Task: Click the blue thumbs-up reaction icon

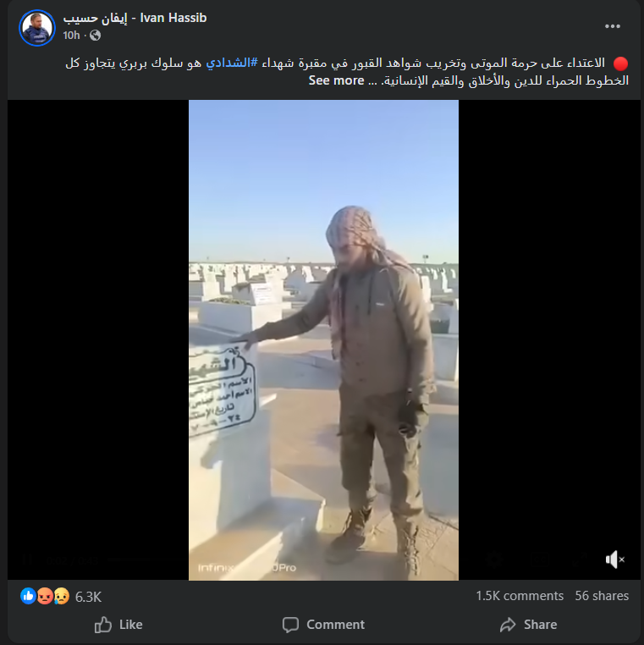Action: [x=29, y=596]
